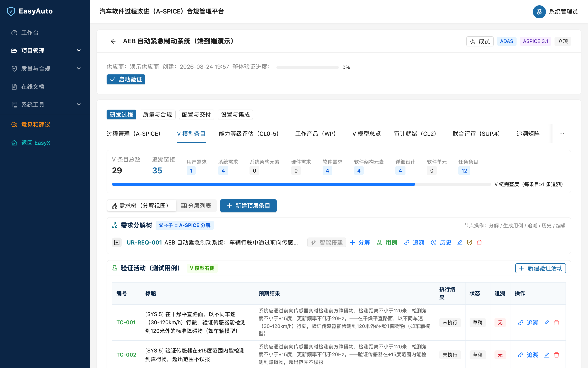Screen dimensions: 588x368
Task: Click the ADAS tag
Action: point(507,41)
